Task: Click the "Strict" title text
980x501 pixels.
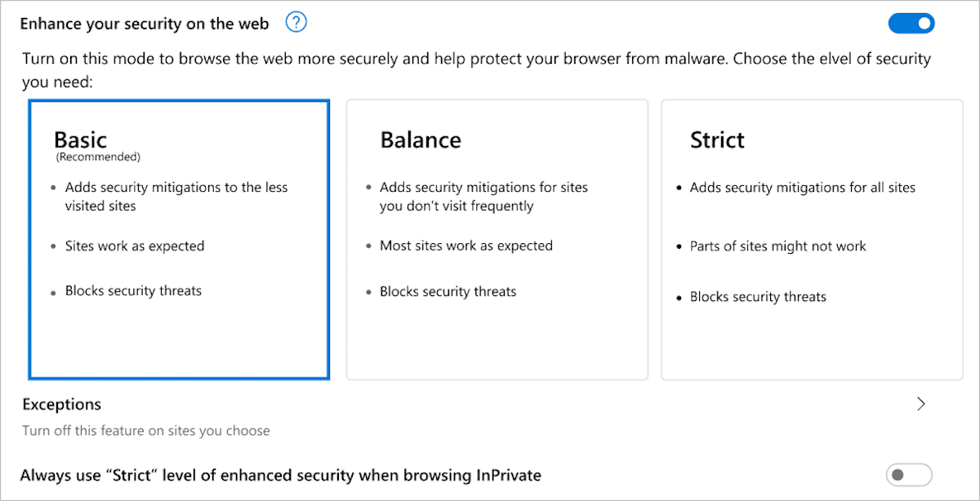Action: 717,140
